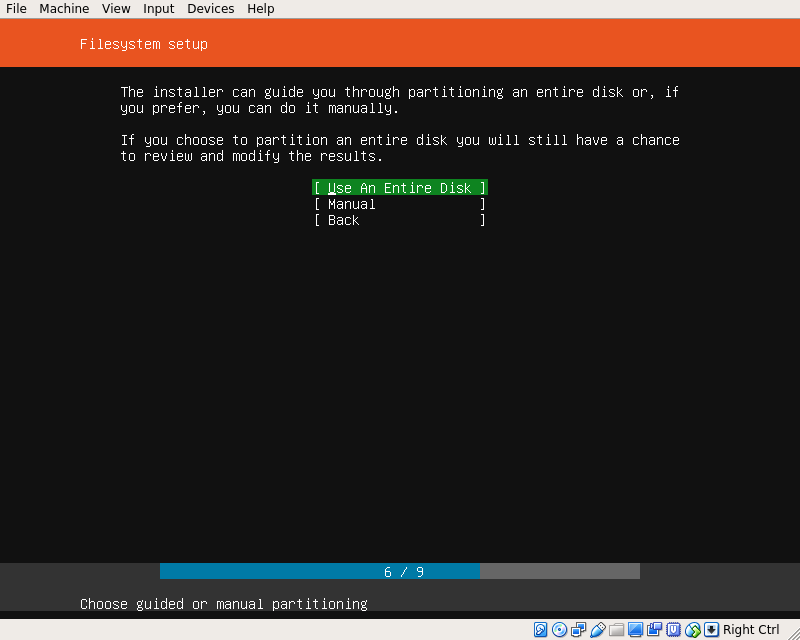Viewport: 800px width, 640px height.
Task: Choose the Manual partitioning option
Action: (399, 204)
